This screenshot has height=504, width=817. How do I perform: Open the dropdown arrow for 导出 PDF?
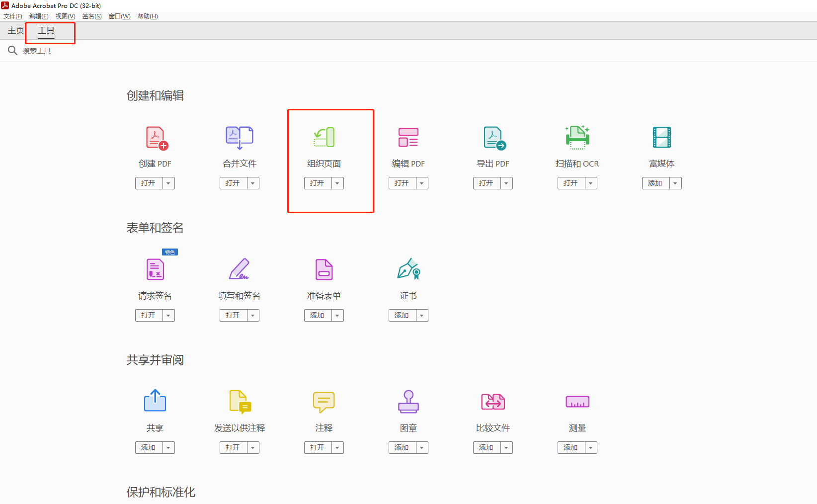coord(506,183)
